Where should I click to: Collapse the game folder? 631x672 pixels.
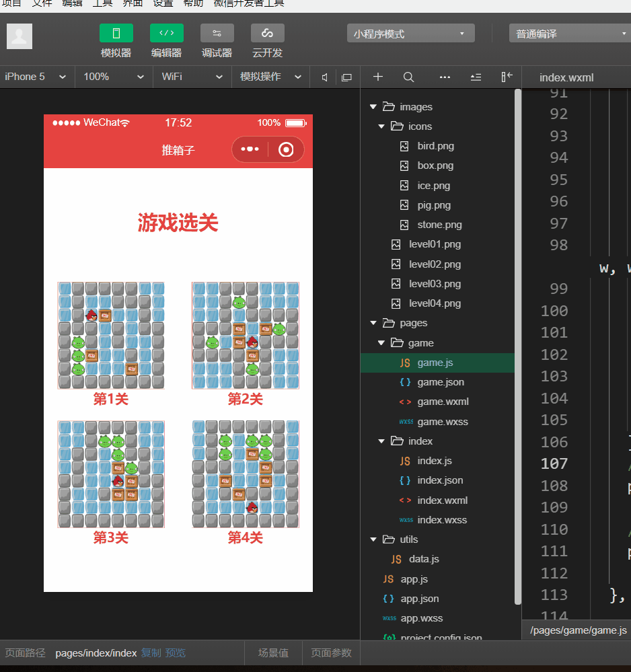(x=381, y=343)
